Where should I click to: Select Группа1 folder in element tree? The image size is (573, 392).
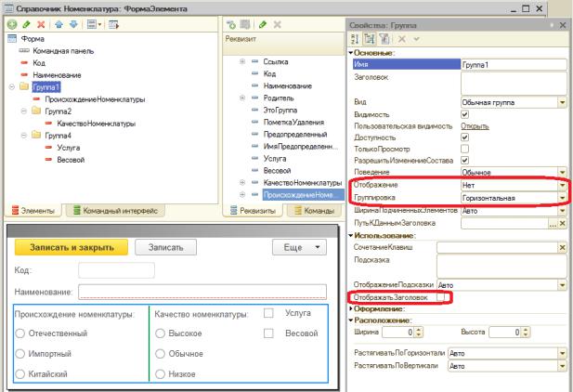46,87
